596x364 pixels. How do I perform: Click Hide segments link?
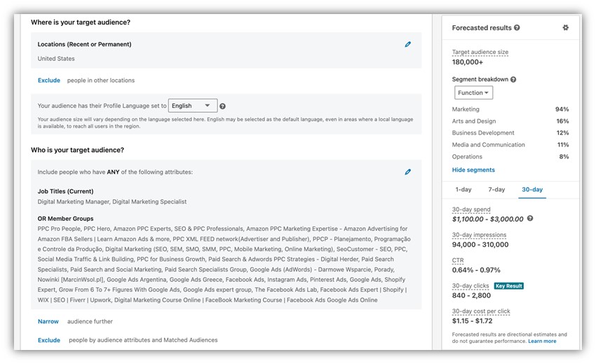click(473, 170)
